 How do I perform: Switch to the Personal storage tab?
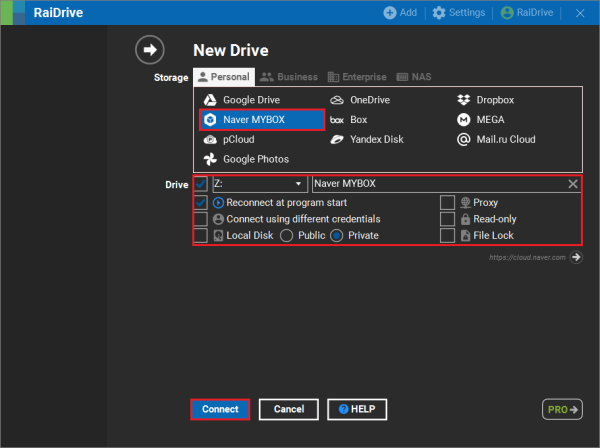point(224,77)
